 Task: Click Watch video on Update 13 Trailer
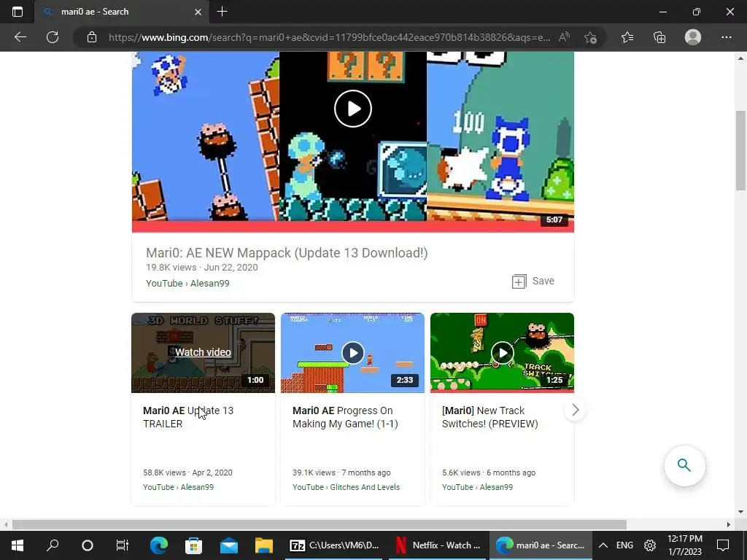tap(203, 352)
